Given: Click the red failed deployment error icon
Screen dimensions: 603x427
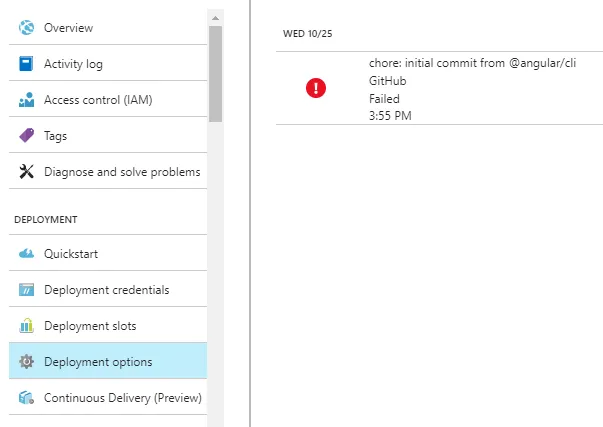Looking at the screenshot, I should pos(315,88).
